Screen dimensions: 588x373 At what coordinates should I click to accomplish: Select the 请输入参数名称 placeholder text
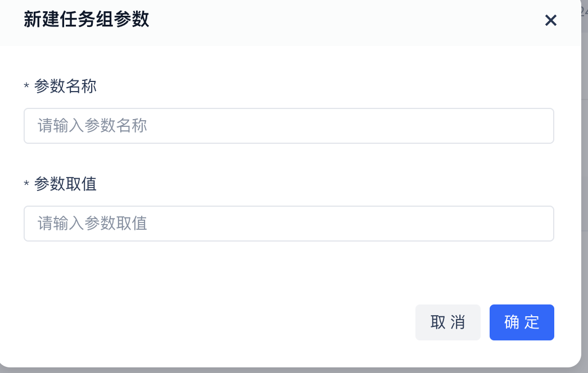pyautogui.click(x=93, y=126)
